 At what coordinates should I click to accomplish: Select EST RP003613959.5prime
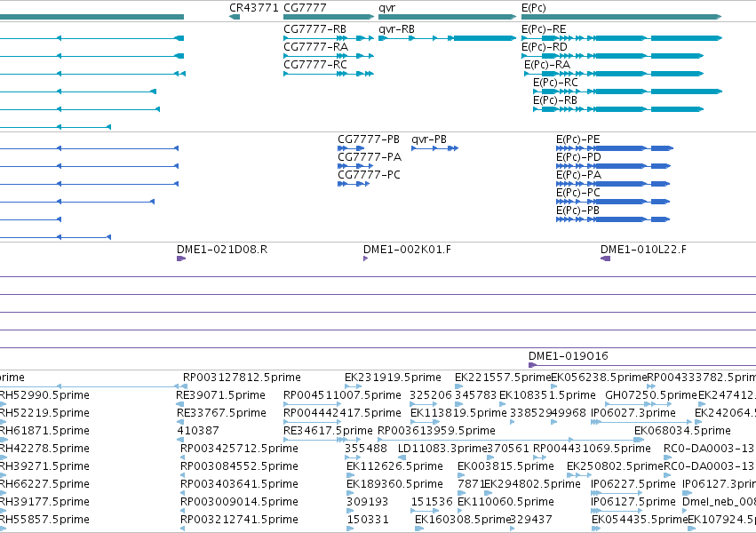[x=436, y=431]
